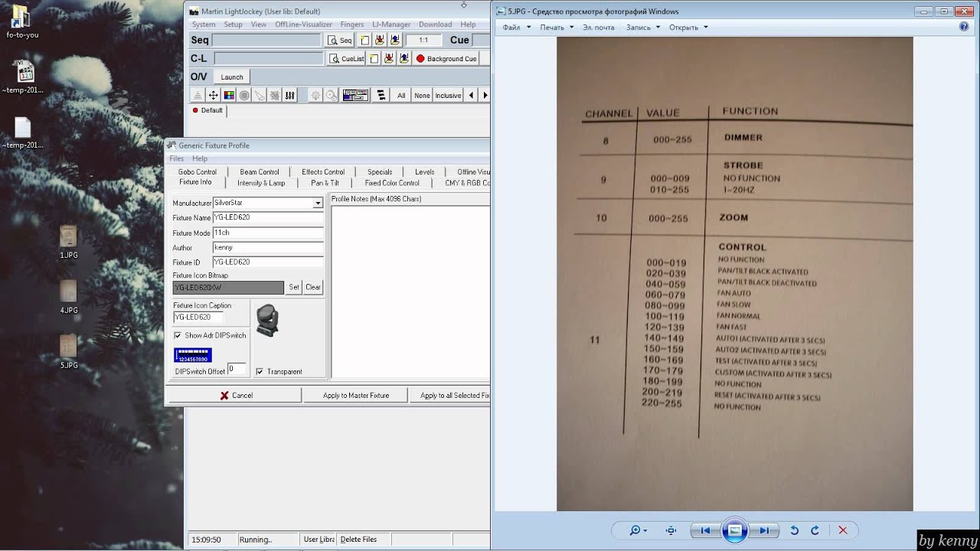Click the fixture reset disc icon
This screenshot has width=980, height=551.
[331, 96]
